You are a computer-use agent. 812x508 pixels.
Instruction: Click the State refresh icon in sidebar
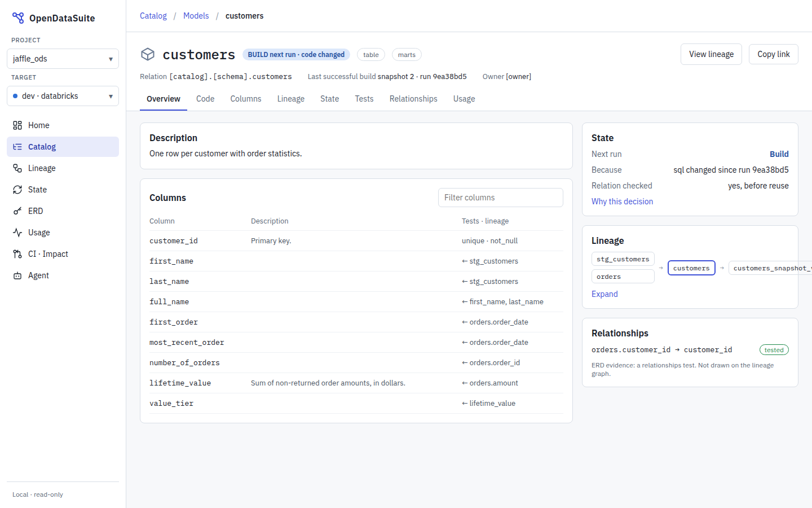pos(17,190)
